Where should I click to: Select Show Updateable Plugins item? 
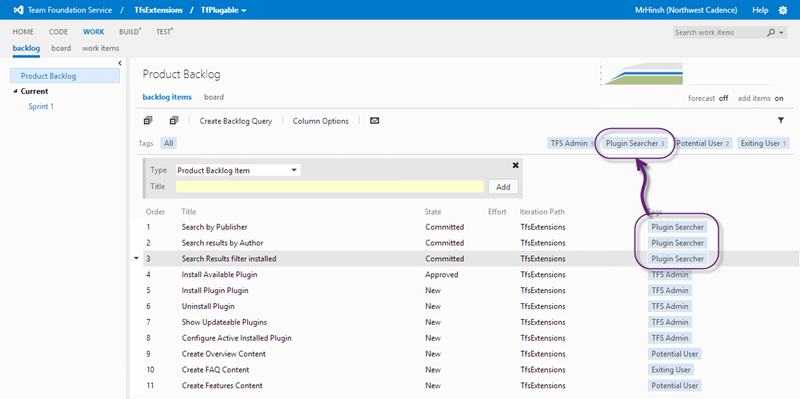coord(224,322)
